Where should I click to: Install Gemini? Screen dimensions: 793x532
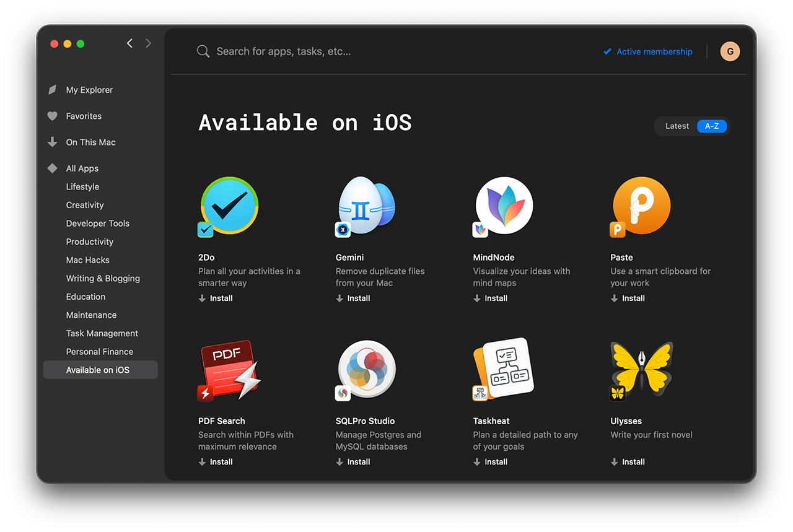(353, 299)
